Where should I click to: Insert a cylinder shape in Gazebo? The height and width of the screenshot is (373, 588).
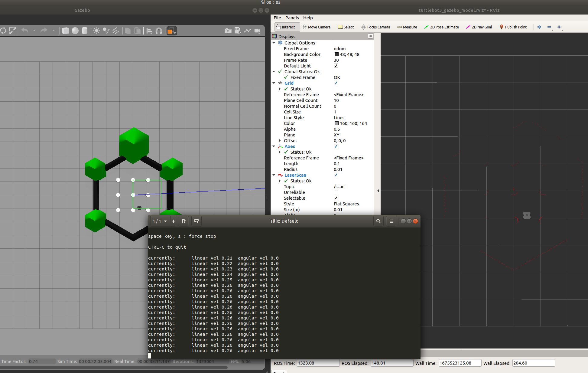click(x=85, y=31)
